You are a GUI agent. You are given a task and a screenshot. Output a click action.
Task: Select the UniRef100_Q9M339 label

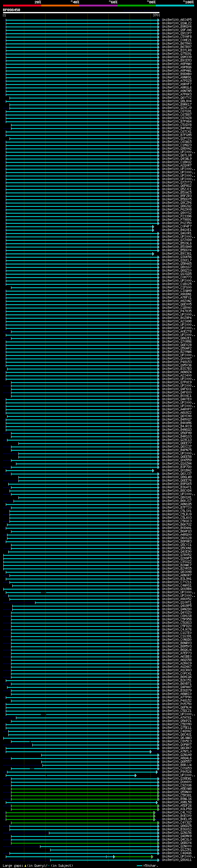click(x=177, y=57)
